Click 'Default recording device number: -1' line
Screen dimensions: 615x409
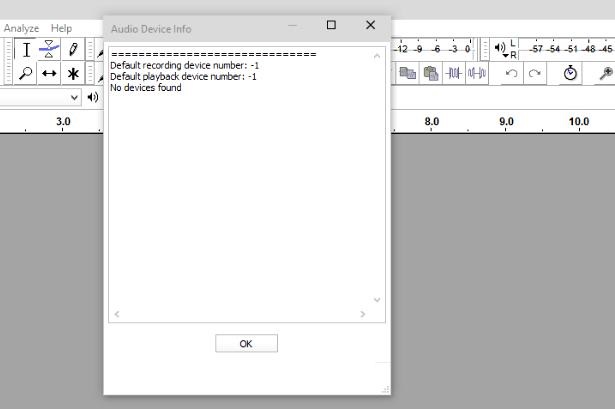pos(185,65)
